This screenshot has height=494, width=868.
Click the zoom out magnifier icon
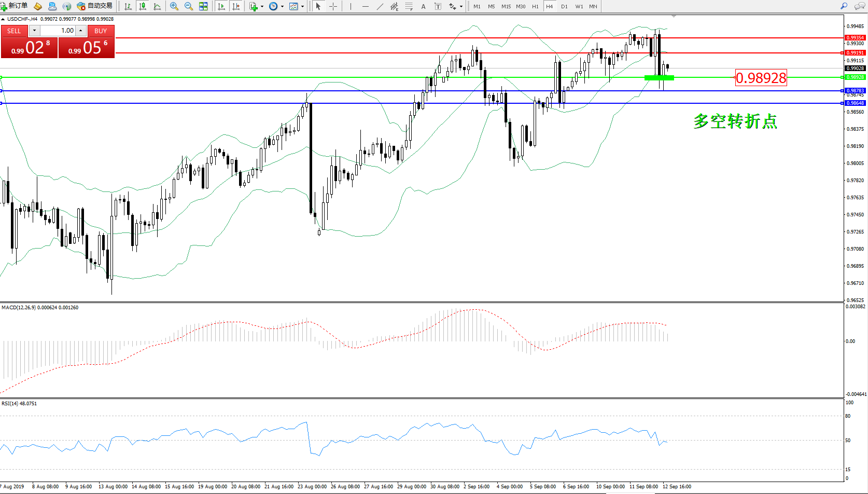click(x=189, y=6)
